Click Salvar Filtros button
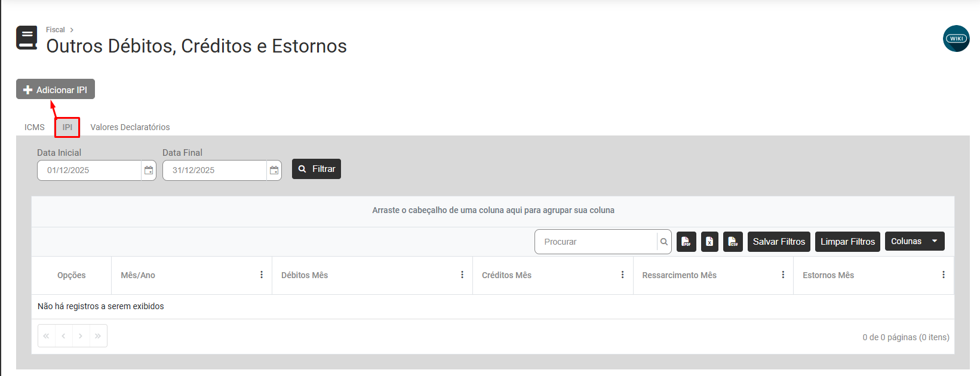This screenshot has height=376, width=980. [779, 242]
